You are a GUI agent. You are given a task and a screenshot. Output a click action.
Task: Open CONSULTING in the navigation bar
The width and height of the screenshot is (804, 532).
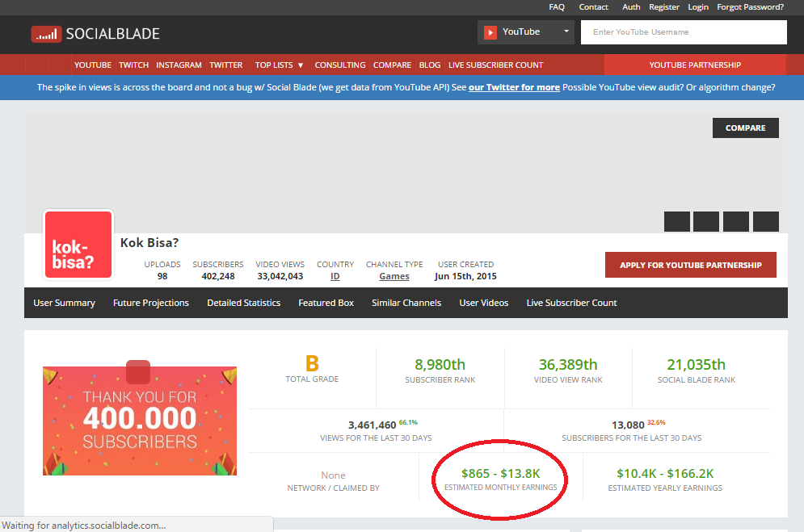click(x=340, y=65)
